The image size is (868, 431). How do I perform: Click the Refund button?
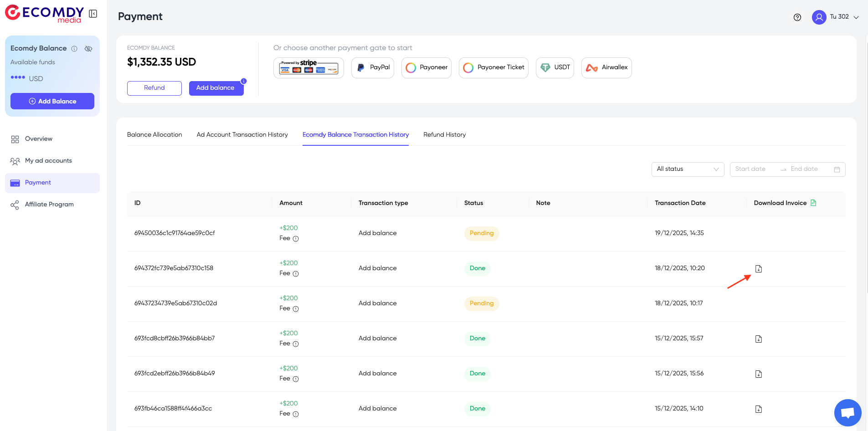pos(154,88)
